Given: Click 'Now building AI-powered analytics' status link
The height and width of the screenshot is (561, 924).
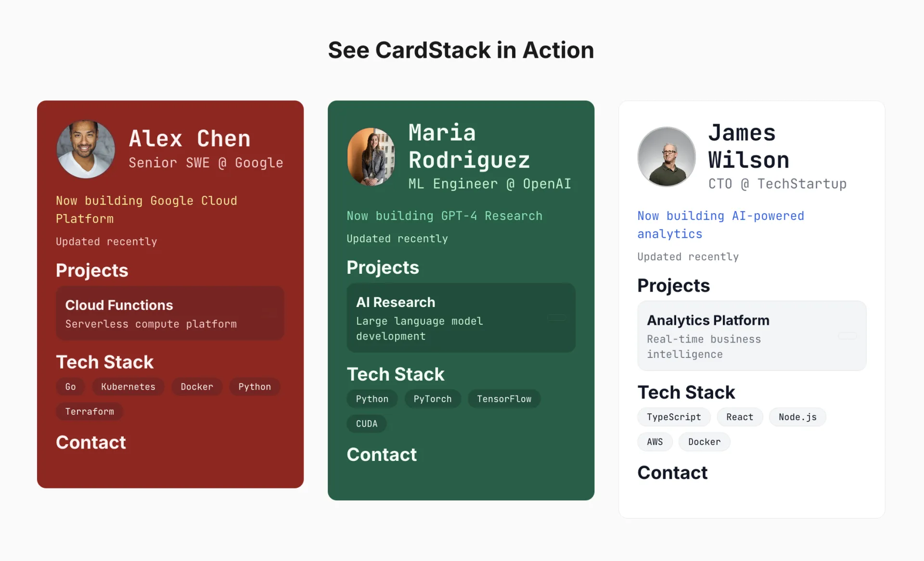Looking at the screenshot, I should pyautogui.click(x=720, y=225).
